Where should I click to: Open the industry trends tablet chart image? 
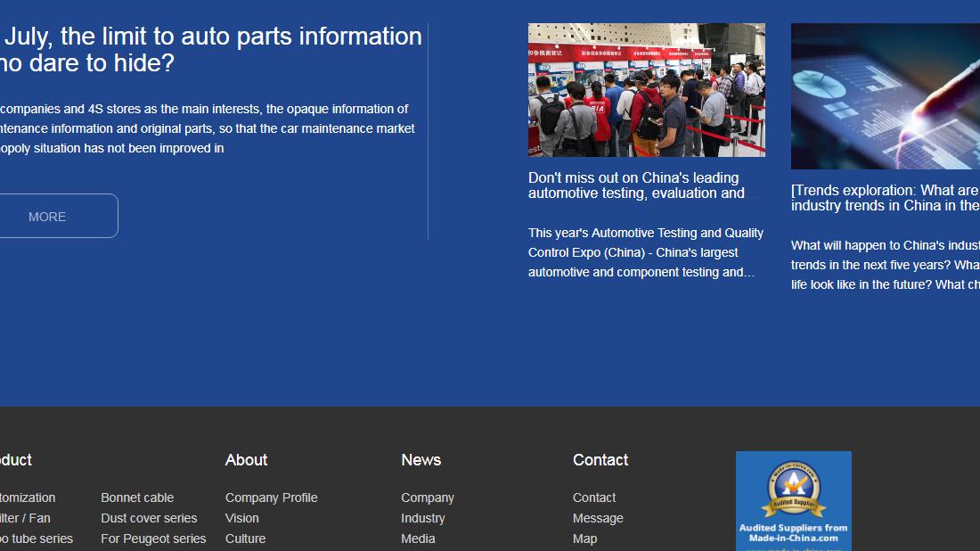coord(885,96)
